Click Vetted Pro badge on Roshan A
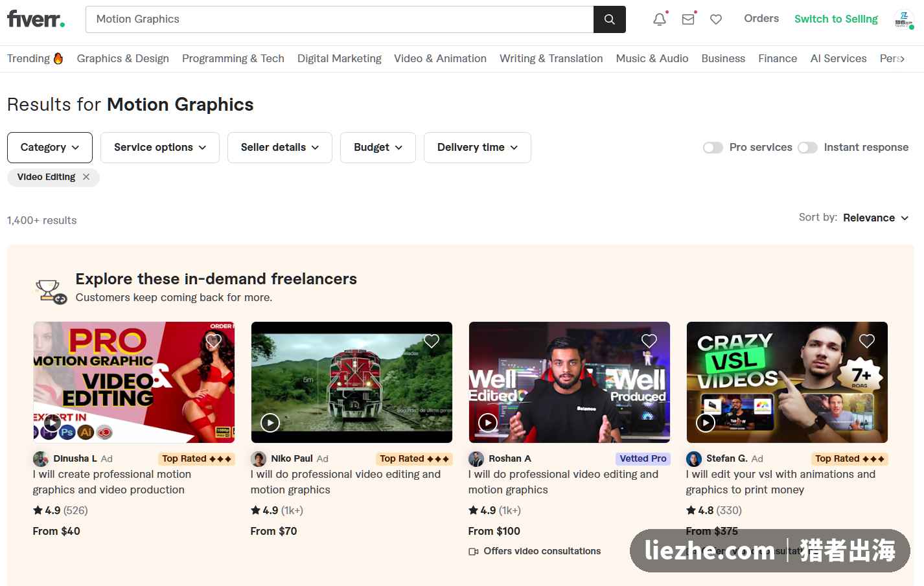924x586 pixels. [643, 458]
